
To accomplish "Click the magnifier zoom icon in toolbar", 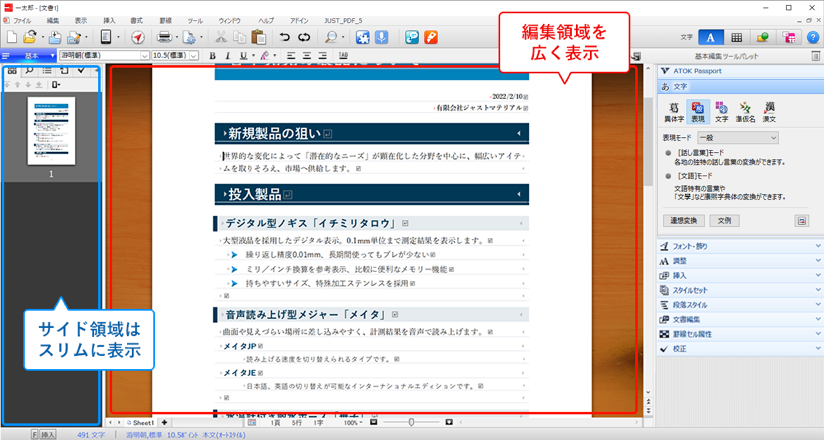I will 329,37.
